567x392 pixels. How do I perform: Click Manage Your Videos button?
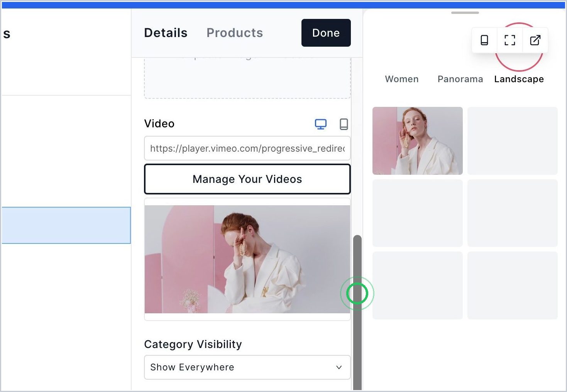coord(247,179)
